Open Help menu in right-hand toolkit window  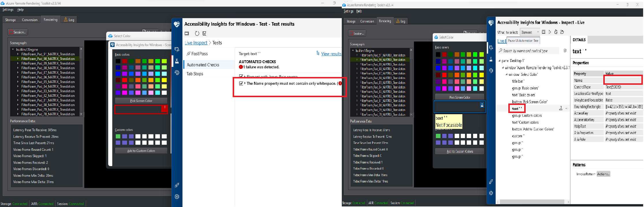click(x=359, y=11)
